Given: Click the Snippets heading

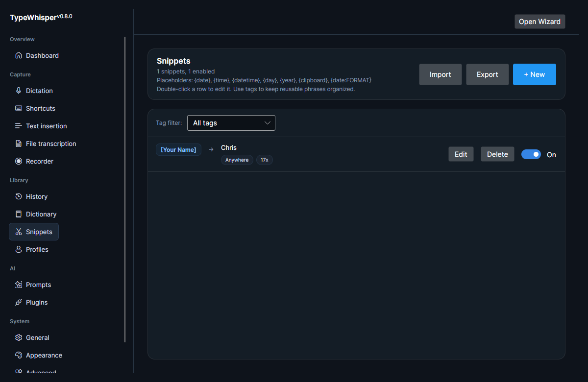Looking at the screenshot, I should point(173,61).
